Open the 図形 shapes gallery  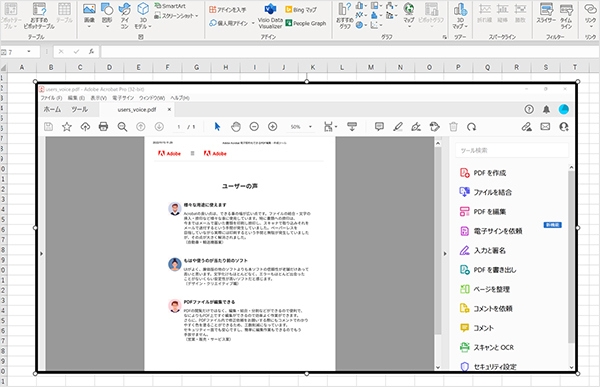(x=107, y=15)
